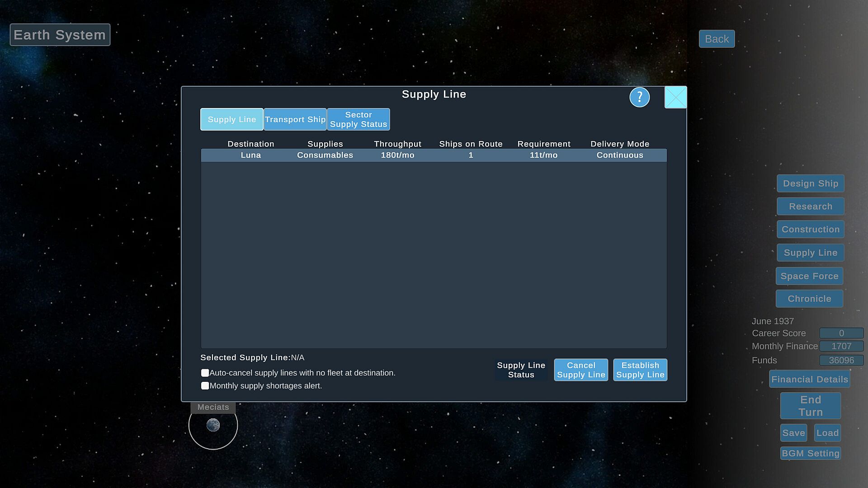This screenshot has width=868, height=488.
Task: Open Financial Details
Action: [809, 380]
